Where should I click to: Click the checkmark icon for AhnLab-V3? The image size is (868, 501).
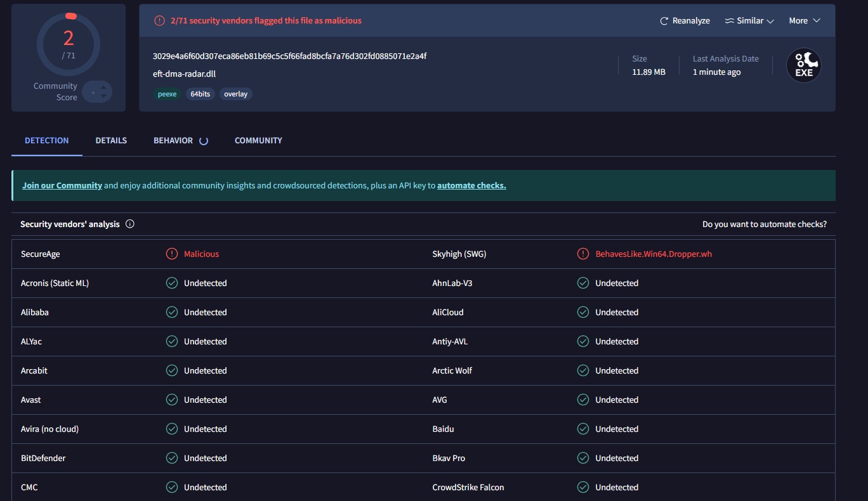click(x=583, y=283)
